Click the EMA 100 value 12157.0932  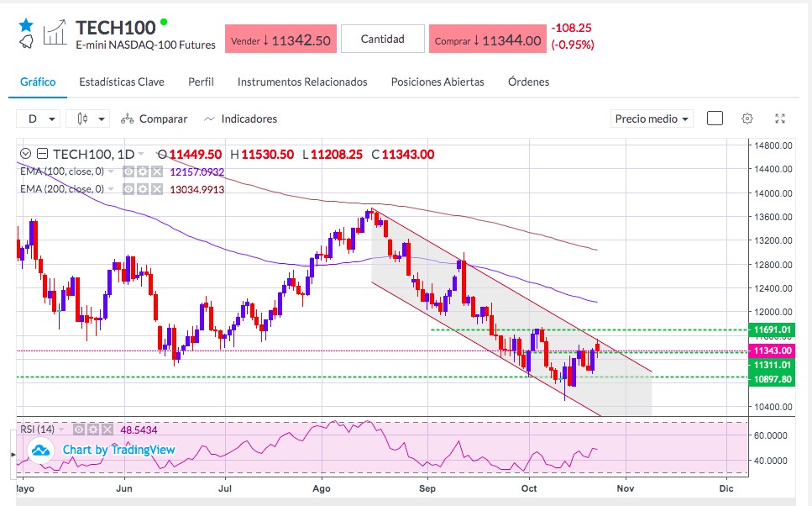tap(196, 172)
